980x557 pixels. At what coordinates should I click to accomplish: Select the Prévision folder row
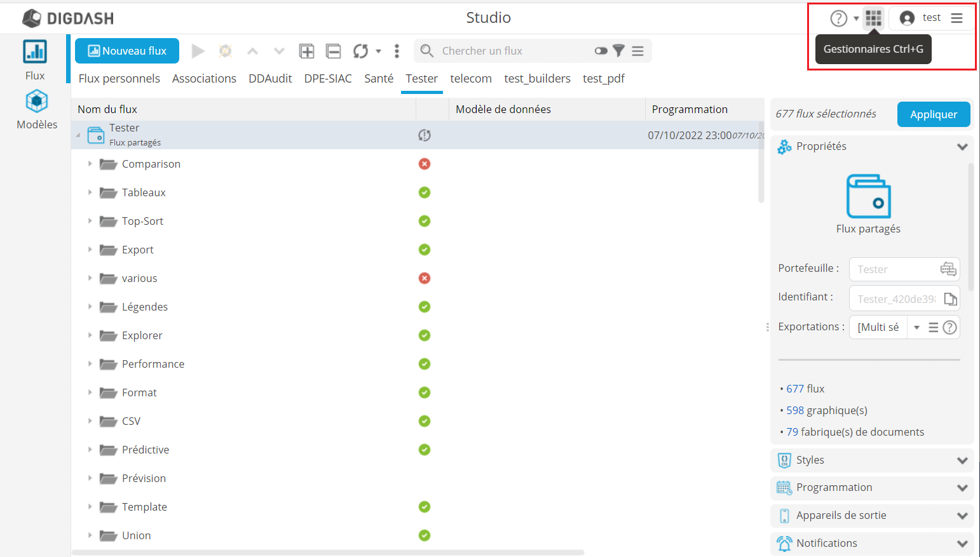coord(416,478)
